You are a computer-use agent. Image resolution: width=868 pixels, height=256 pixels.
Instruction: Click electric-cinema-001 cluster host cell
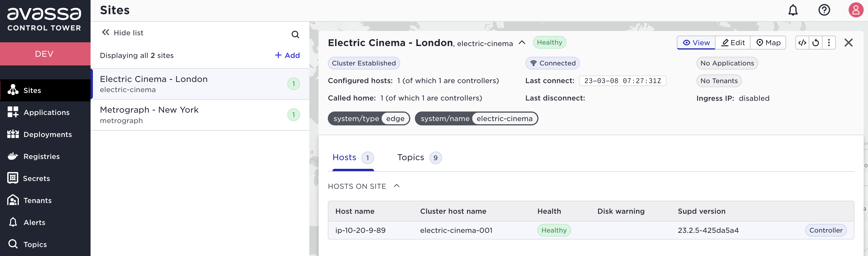[x=456, y=230]
